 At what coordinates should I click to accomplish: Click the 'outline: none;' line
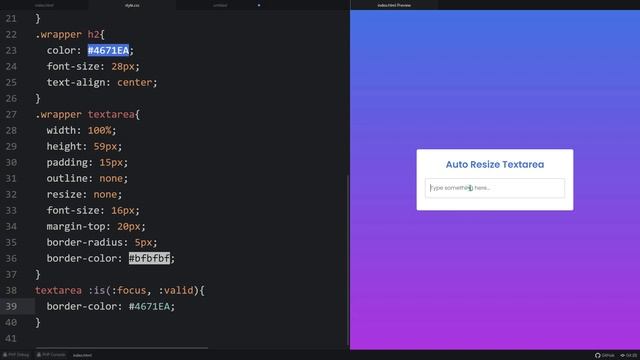click(x=87, y=178)
